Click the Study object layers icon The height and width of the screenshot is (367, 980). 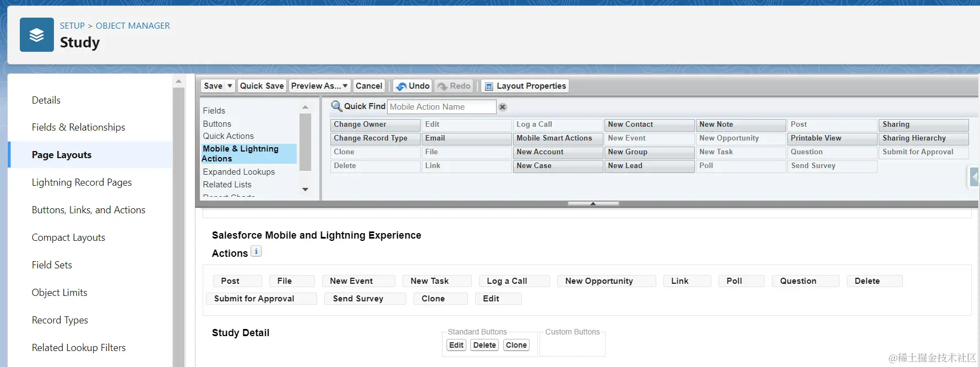(37, 35)
